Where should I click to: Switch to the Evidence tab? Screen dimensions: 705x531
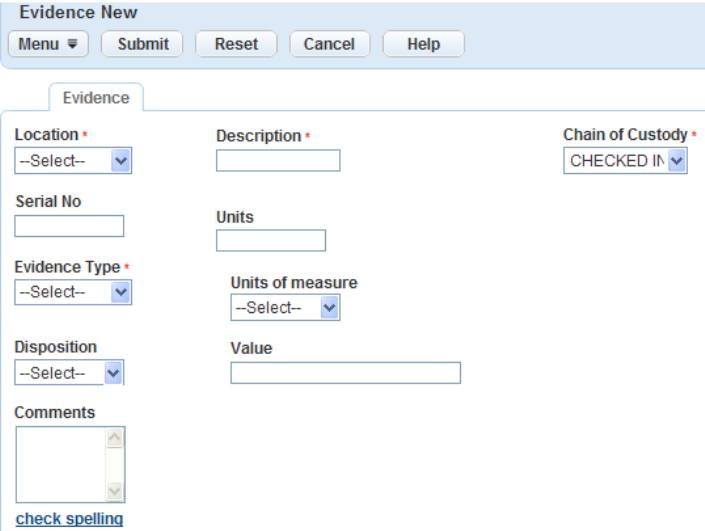pos(96,98)
